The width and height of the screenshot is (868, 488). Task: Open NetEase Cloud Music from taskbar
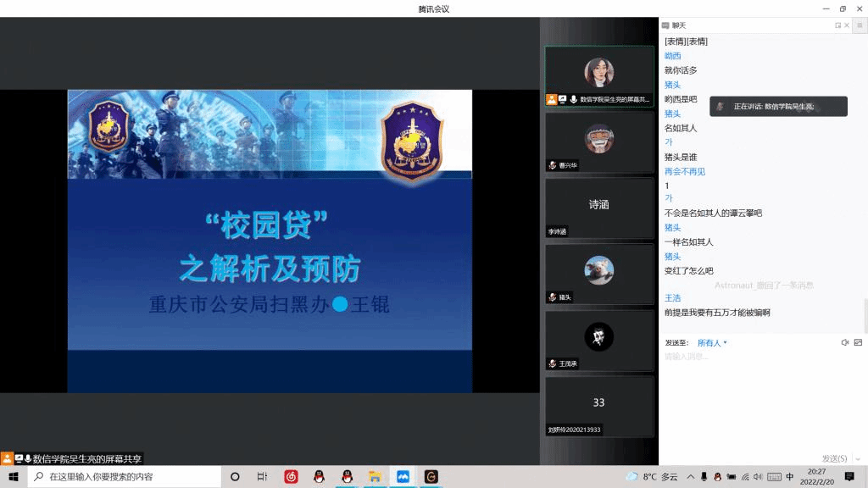click(x=291, y=477)
